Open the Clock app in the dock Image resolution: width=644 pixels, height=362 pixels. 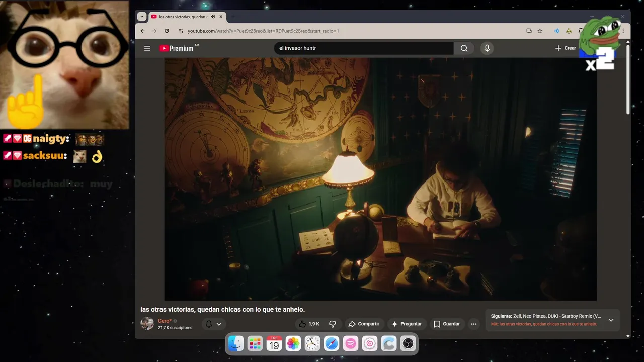(x=312, y=344)
